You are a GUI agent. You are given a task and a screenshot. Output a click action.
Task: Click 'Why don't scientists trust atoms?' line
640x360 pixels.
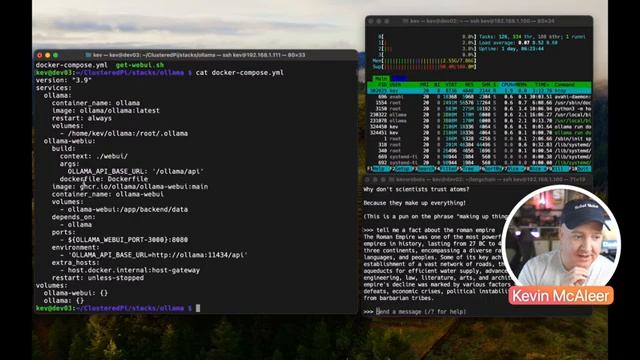click(x=416, y=189)
